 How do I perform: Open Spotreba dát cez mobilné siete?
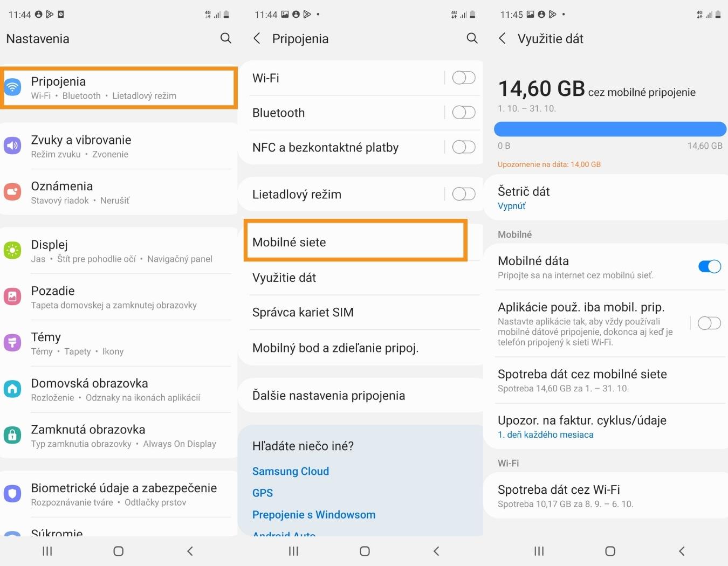coord(606,380)
